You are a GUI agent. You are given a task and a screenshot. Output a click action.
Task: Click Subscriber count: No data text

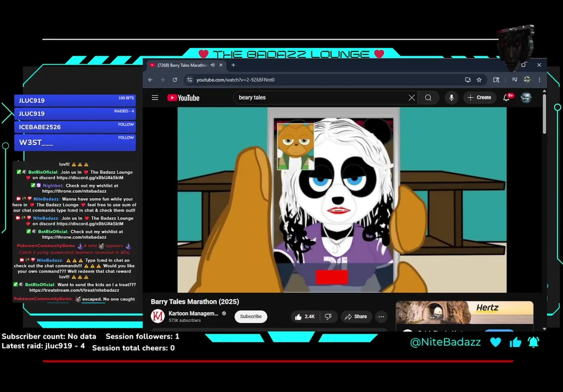[49, 336]
